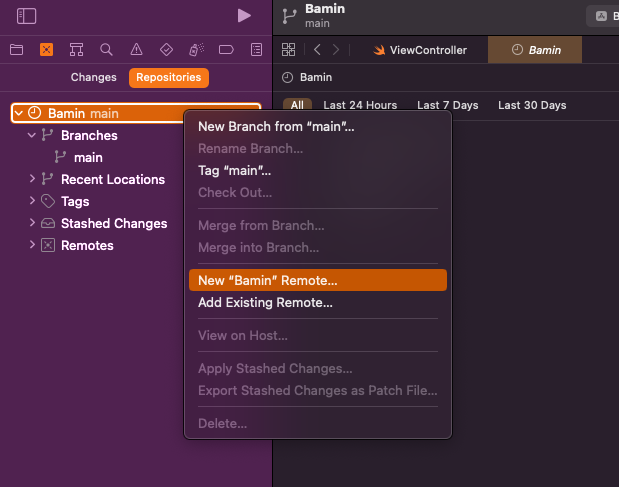Choose Tag "main"… menu item

318,170
